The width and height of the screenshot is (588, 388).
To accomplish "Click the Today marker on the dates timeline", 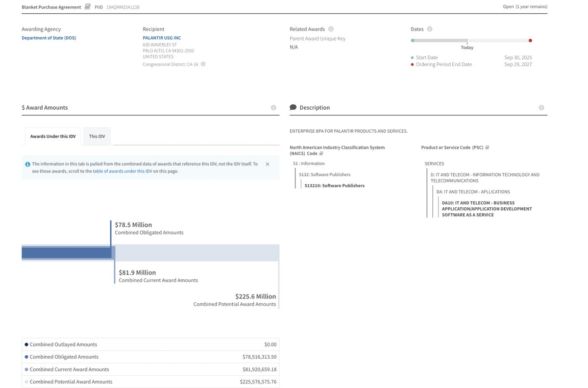I will tap(467, 48).
